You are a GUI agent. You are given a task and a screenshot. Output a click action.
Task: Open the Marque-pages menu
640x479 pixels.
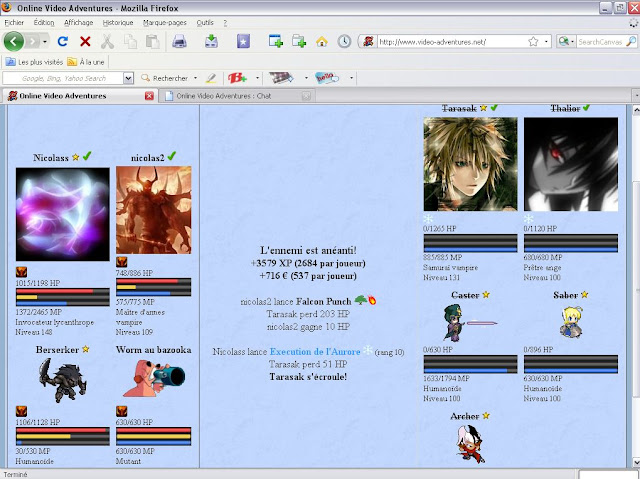165,23
